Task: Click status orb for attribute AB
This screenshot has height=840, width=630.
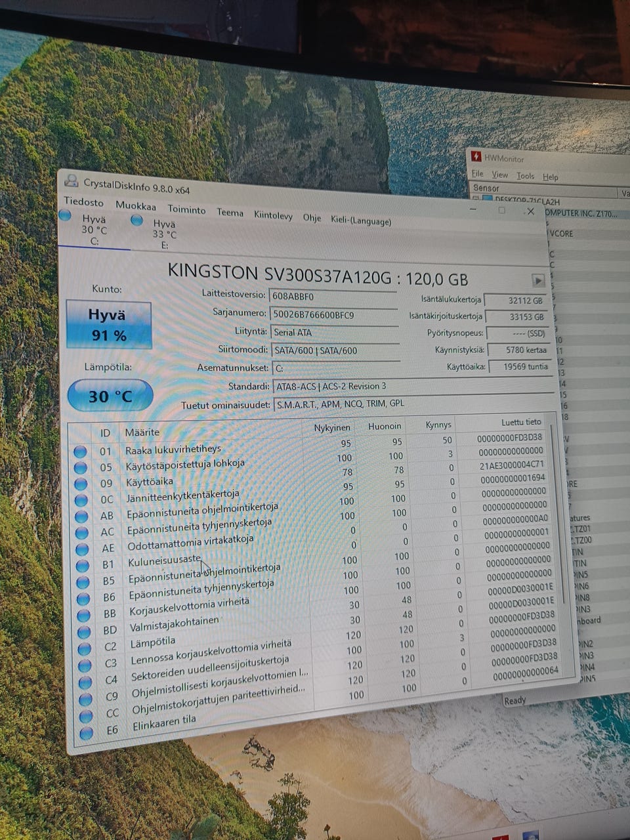Action: (x=81, y=516)
